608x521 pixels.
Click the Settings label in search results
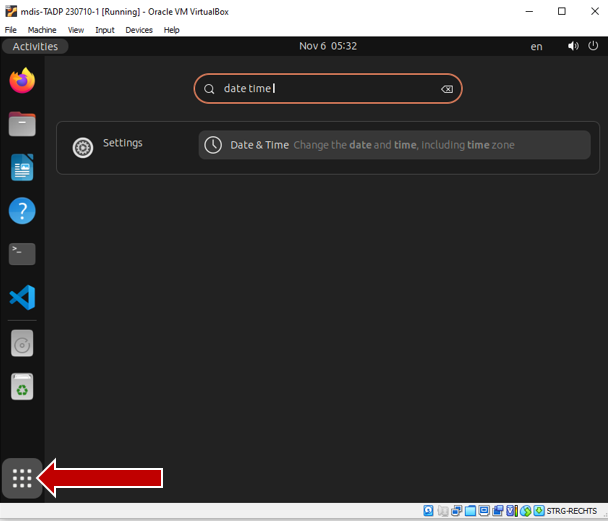(123, 143)
